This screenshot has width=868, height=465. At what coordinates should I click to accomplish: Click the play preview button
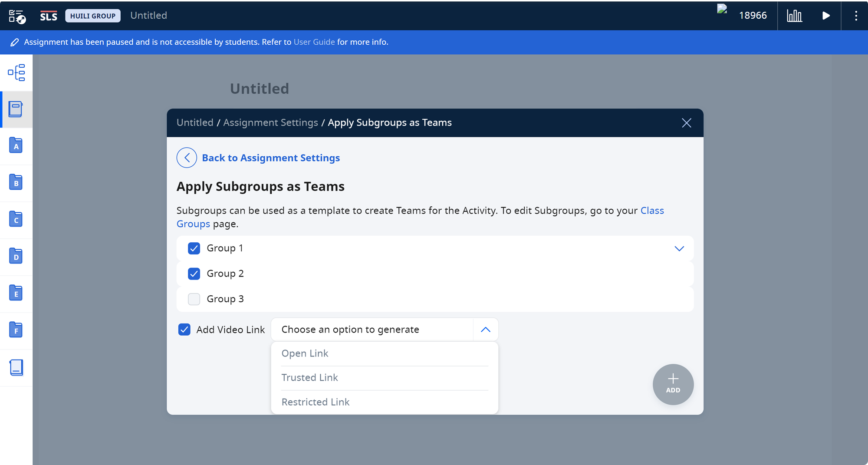[826, 16]
